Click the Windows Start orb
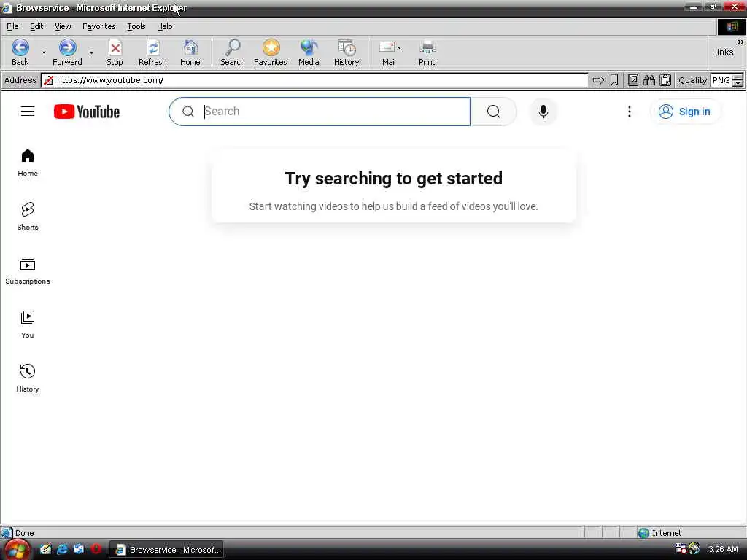The height and width of the screenshot is (560, 747). pyautogui.click(x=18, y=550)
